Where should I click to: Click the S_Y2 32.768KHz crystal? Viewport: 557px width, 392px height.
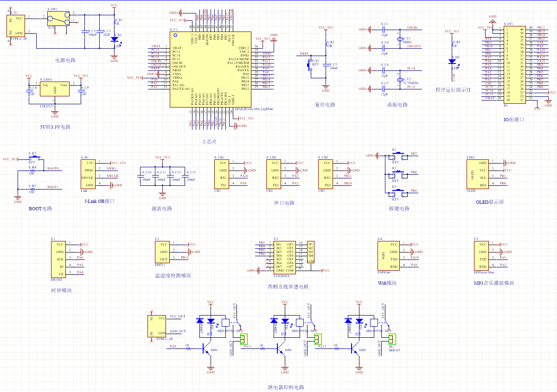400,81
